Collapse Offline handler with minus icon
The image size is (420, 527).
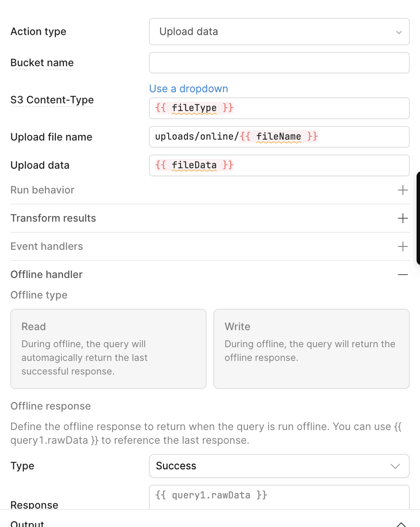pyautogui.click(x=402, y=275)
